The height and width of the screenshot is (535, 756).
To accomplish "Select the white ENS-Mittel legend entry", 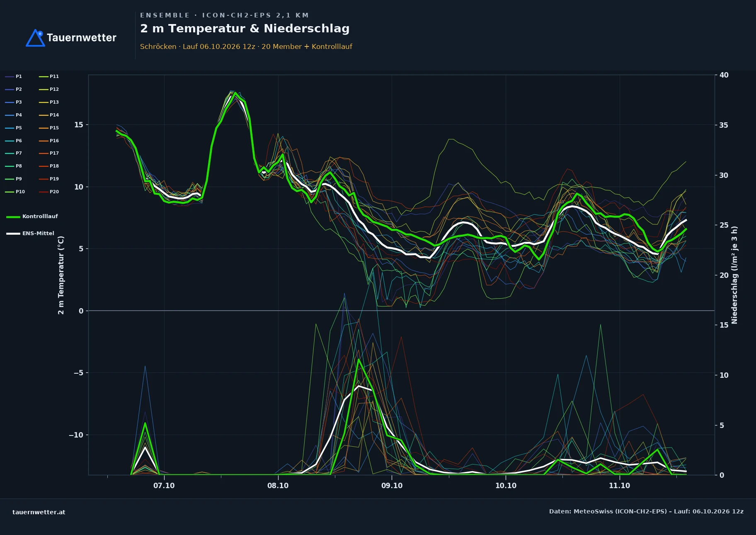I will pos(30,233).
